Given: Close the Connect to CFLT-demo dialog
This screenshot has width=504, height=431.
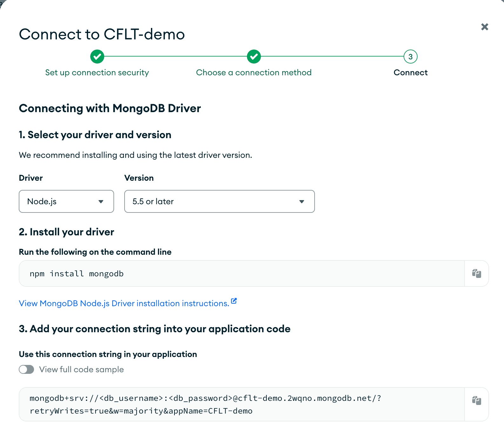Looking at the screenshot, I should 484,27.
